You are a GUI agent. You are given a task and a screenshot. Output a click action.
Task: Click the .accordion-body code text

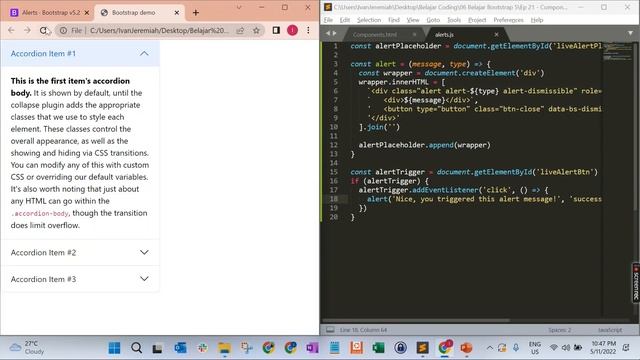40,213
